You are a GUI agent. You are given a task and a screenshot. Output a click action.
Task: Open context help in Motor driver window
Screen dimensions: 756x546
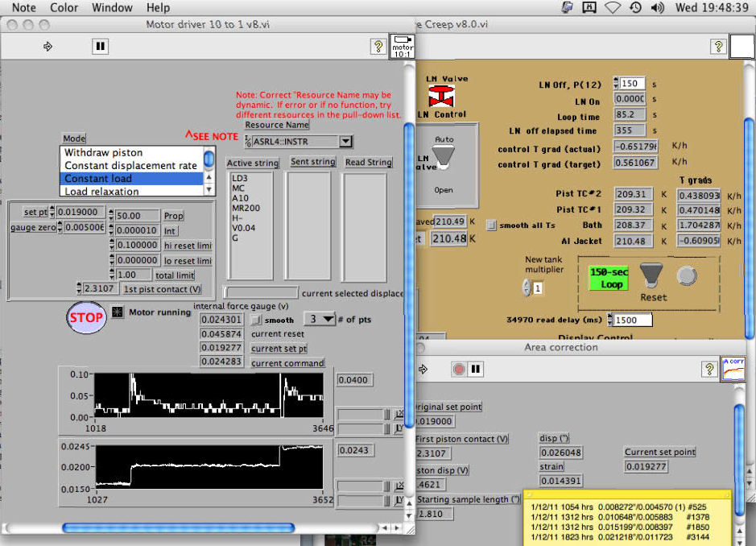coord(378,47)
